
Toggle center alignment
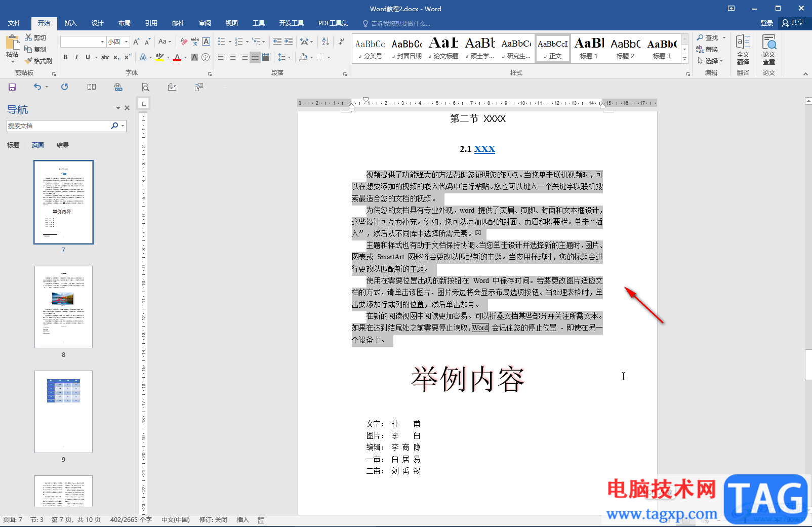(233, 57)
